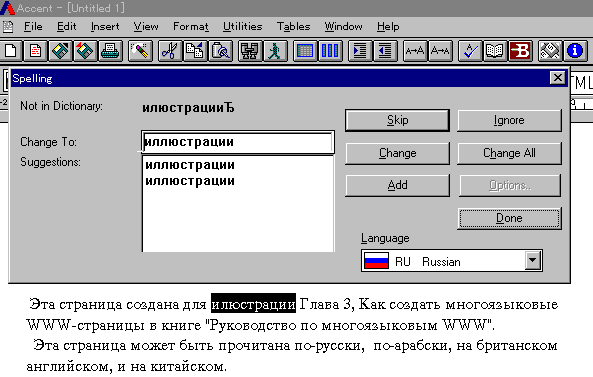Click the red B toolbar icon
This screenshot has width=593, height=377.
520,51
